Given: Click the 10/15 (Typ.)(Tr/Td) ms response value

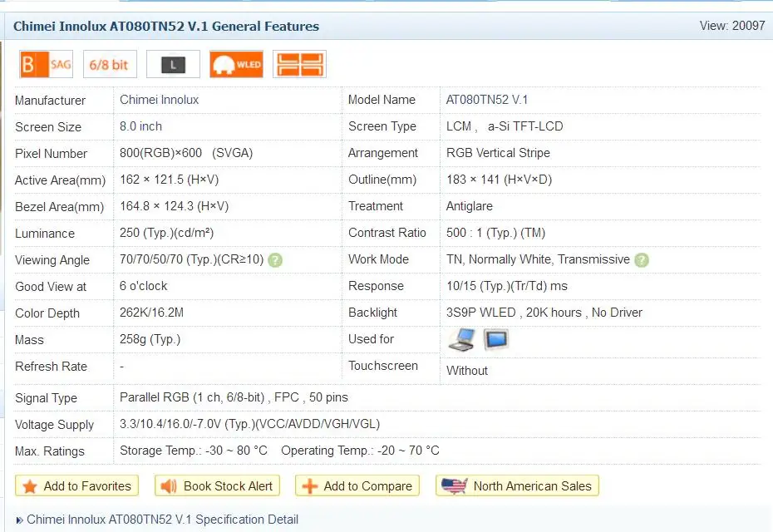Looking at the screenshot, I should [507, 286].
